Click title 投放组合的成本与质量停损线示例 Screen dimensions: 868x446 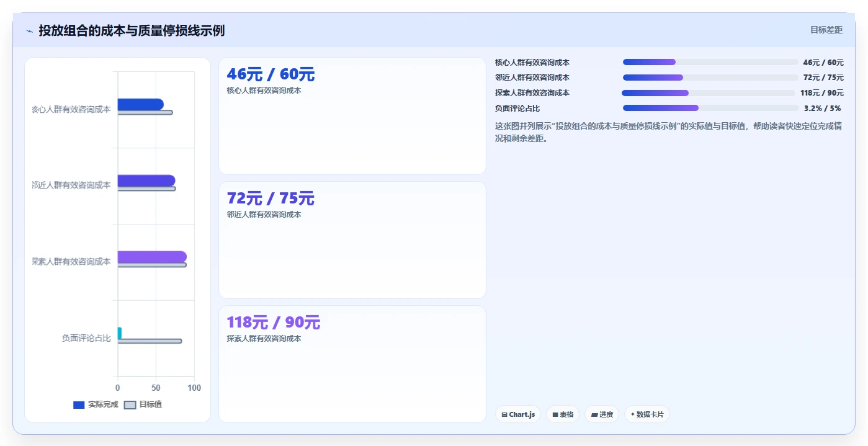click(x=132, y=30)
